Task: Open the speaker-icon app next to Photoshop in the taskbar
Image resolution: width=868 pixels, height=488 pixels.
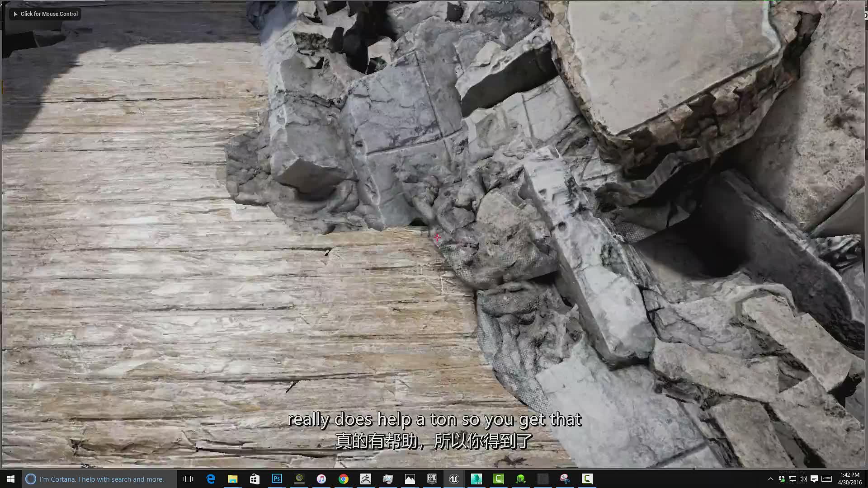Action: click(299, 479)
